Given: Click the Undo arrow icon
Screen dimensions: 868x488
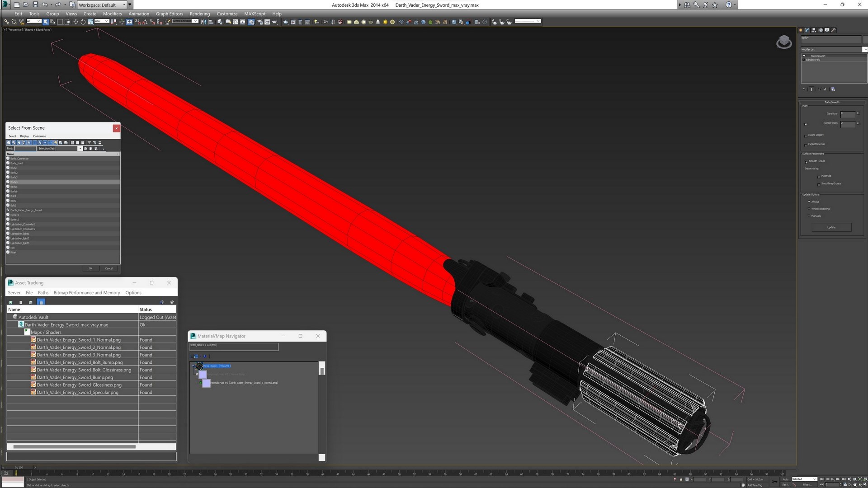Looking at the screenshot, I should 44,5.
